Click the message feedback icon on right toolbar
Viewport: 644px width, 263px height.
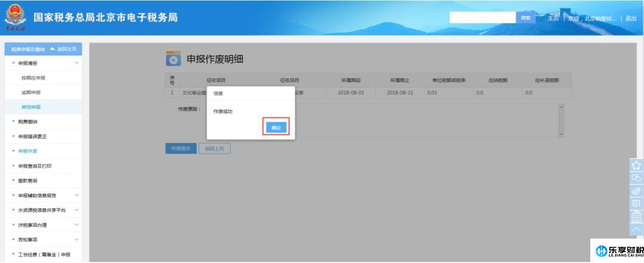[x=636, y=203]
